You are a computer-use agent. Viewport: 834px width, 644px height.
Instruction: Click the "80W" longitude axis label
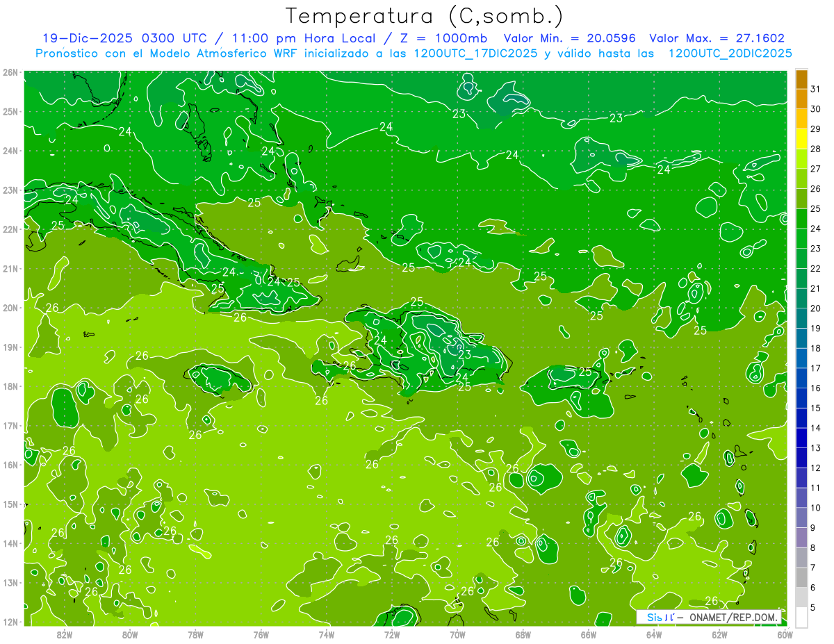pos(130,634)
